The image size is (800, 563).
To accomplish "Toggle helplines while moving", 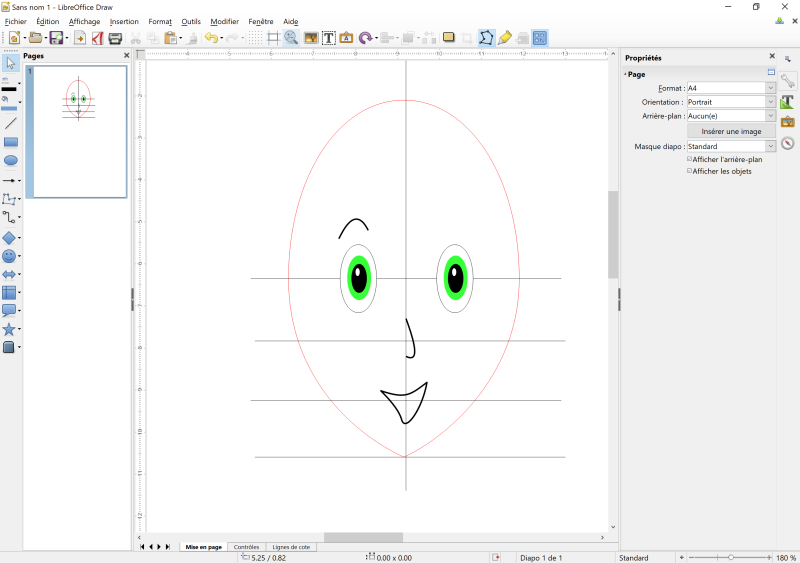I will [x=273, y=38].
